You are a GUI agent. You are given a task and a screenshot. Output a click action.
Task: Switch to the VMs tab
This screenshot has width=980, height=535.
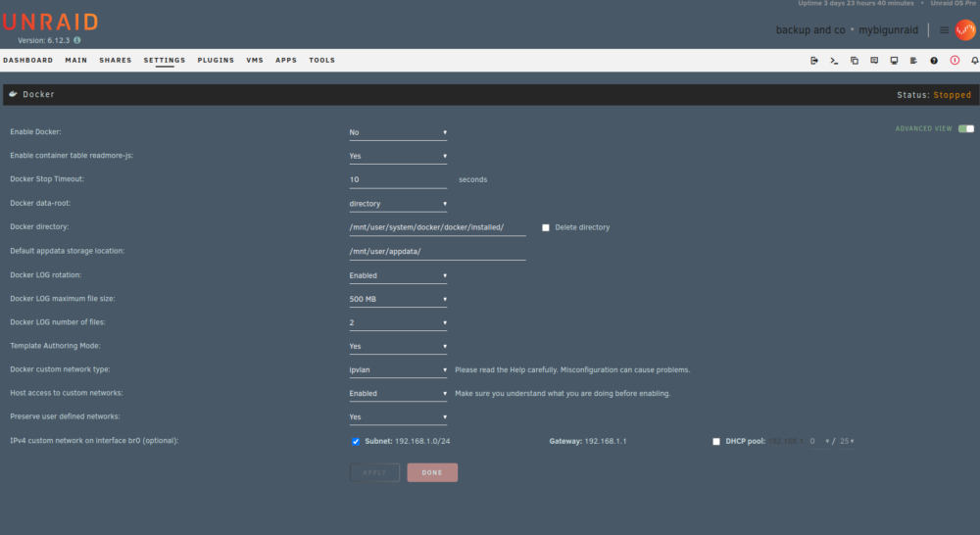pos(255,61)
